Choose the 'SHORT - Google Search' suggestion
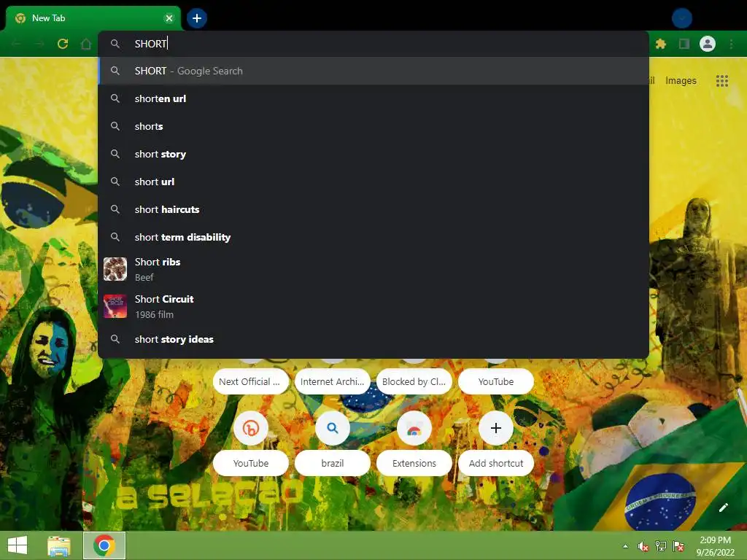 [x=373, y=71]
